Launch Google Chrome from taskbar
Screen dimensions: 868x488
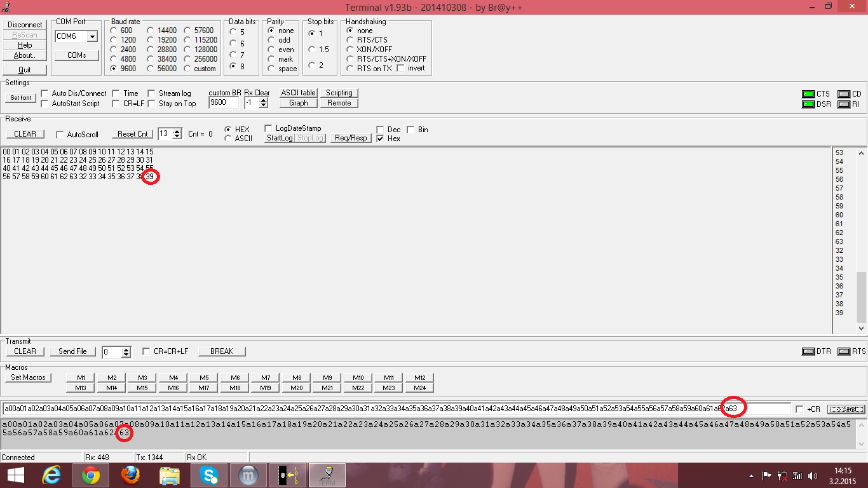(90, 475)
